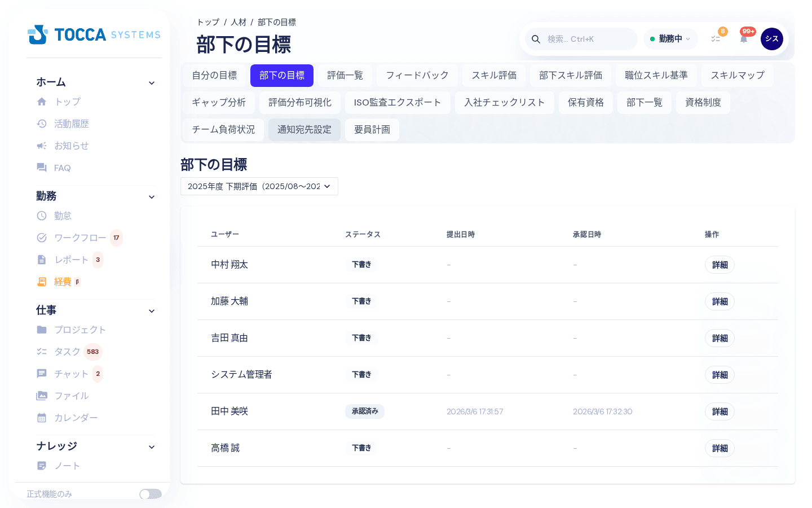Click the トップ breadcrumb link
The width and height of the screenshot is (812, 508).
click(208, 22)
